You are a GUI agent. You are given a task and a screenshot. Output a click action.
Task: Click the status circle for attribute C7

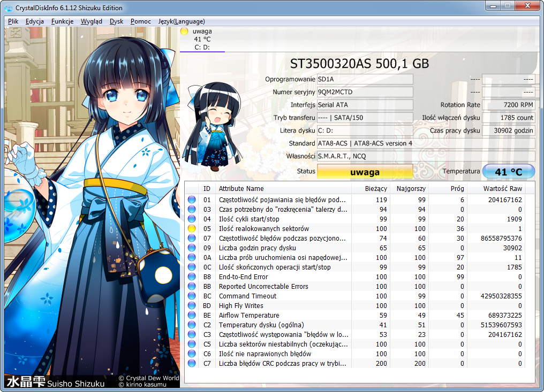coord(192,363)
